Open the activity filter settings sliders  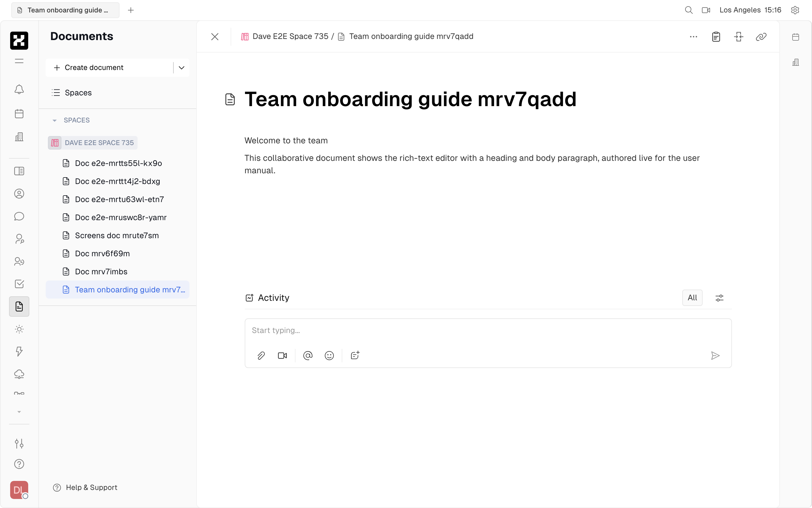click(720, 298)
